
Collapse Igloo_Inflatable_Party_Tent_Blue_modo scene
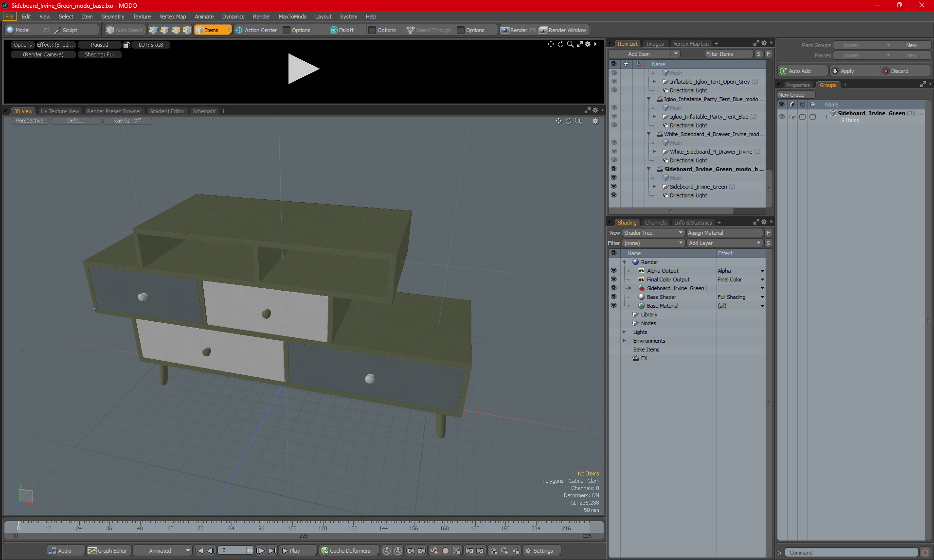pyautogui.click(x=649, y=99)
